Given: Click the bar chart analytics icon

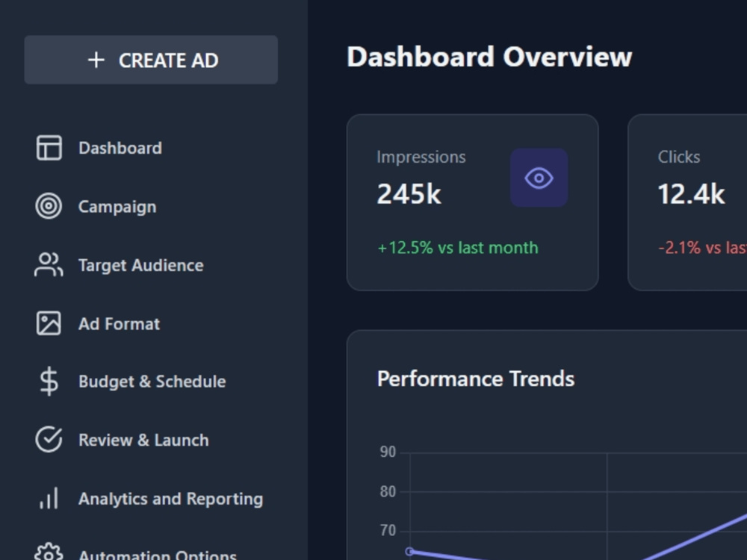Looking at the screenshot, I should 49,498.
